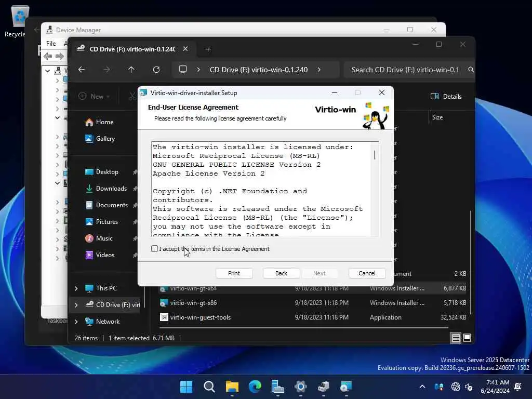Image resolution: width=532 pixels, height=399 pixels.
Task: Navigate back in File Explorer
Action: [82, 70]
